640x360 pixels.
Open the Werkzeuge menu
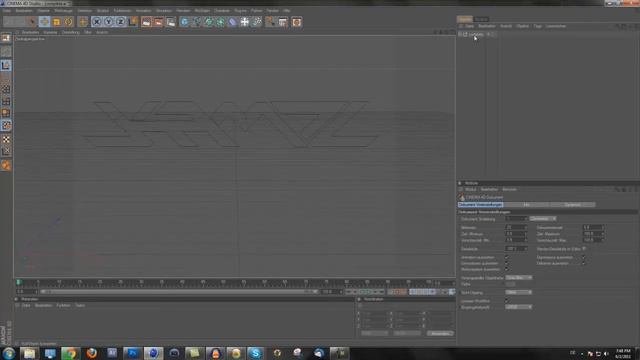pos(63,11)
